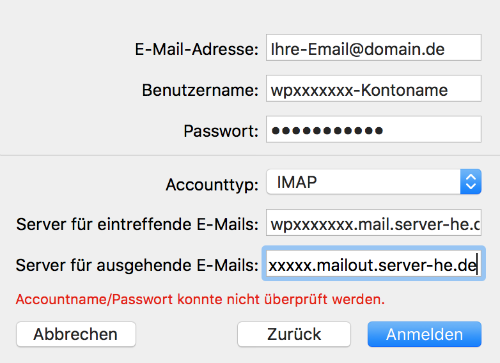Screen dimensions: 500x363
Task: Focus the Benutzername text field
Action: point(374,89)
